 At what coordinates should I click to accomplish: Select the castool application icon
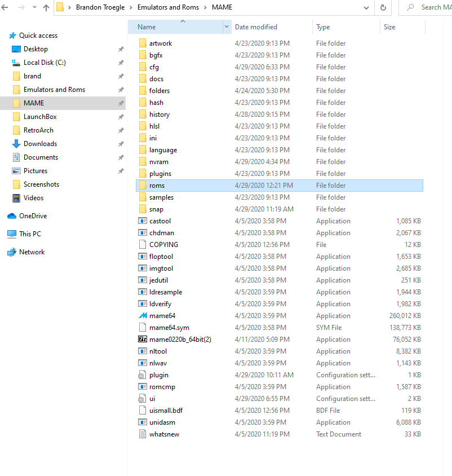pyautogui.click(x=143, y=221)
